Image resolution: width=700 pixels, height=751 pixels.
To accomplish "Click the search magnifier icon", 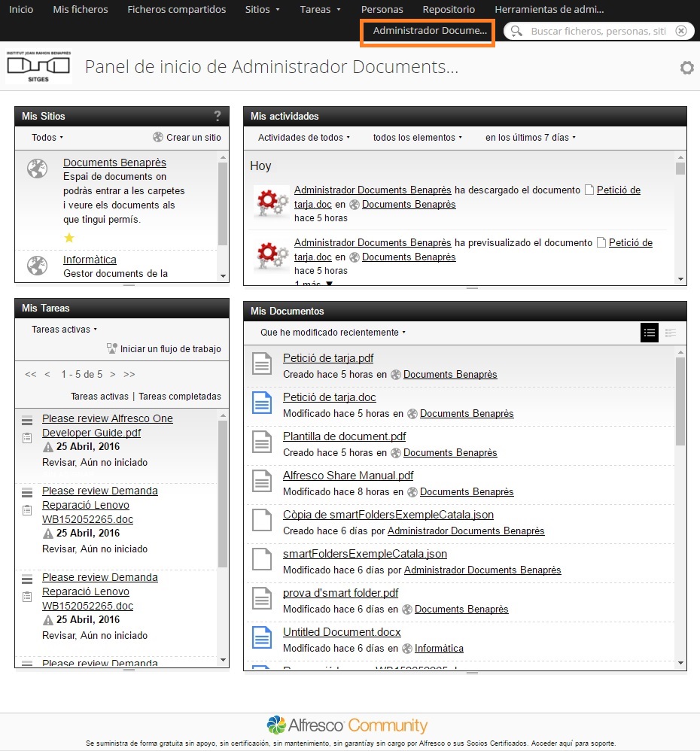I will click(516, 31).
